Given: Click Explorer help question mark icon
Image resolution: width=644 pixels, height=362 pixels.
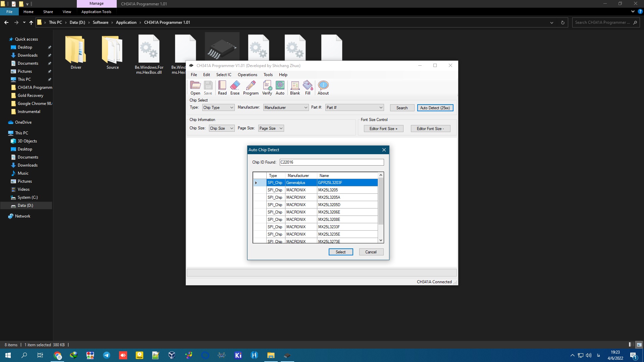Looking at the screenshot, I should point(640,11).
